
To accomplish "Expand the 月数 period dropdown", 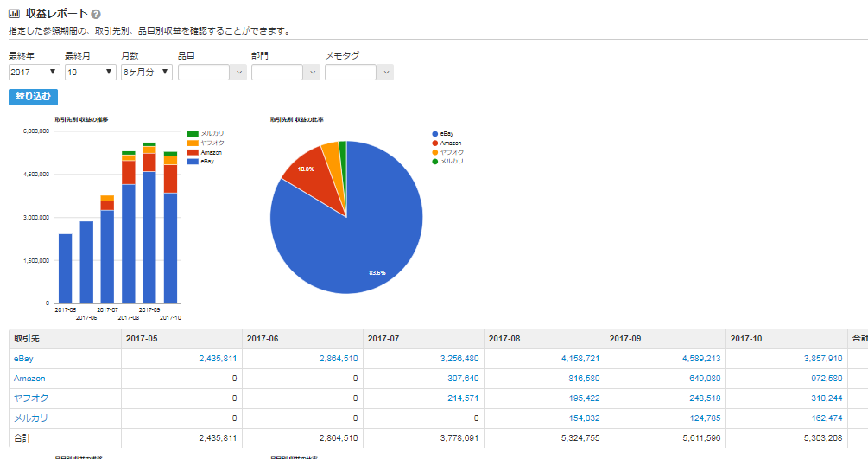I will coord(147,73).
